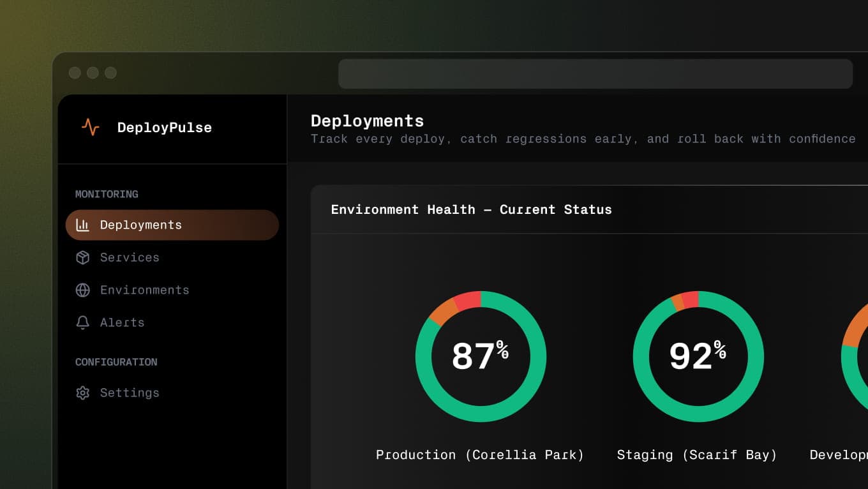The image size is (868, 489).
Task: Click the DeployPulse pulse logo icon
Action: [x=91, y=127]
